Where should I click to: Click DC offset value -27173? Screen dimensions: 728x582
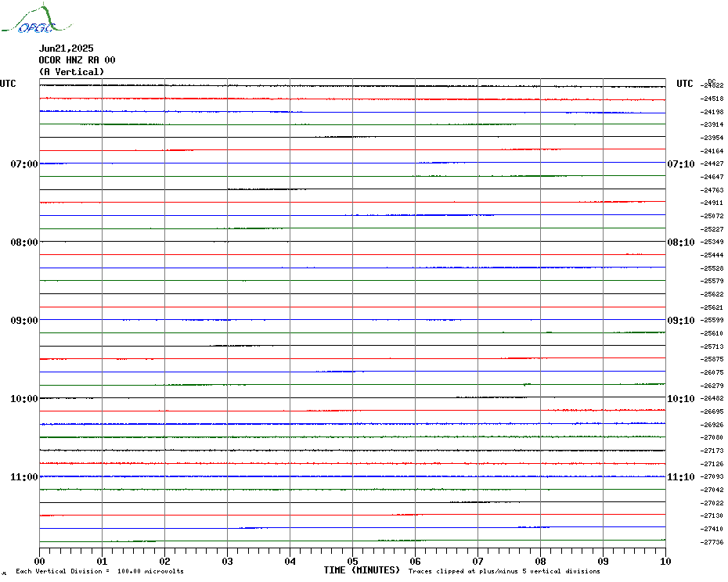(712, 451)
